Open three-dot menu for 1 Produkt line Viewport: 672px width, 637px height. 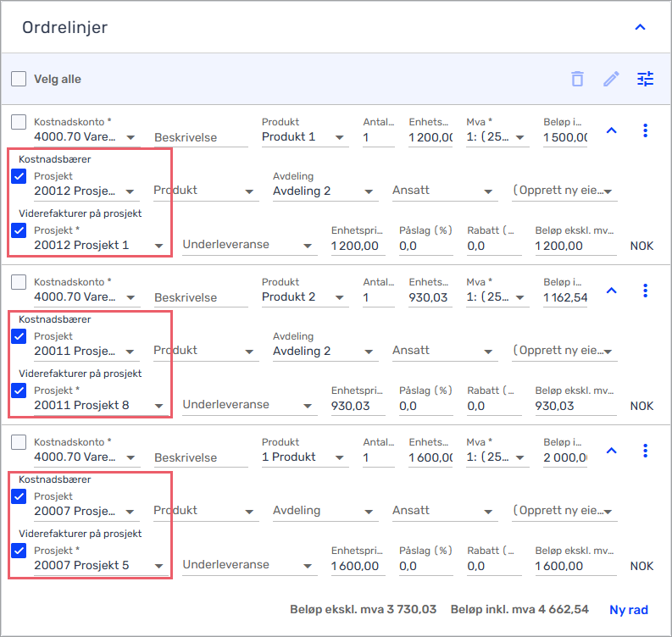pos(645,451)
